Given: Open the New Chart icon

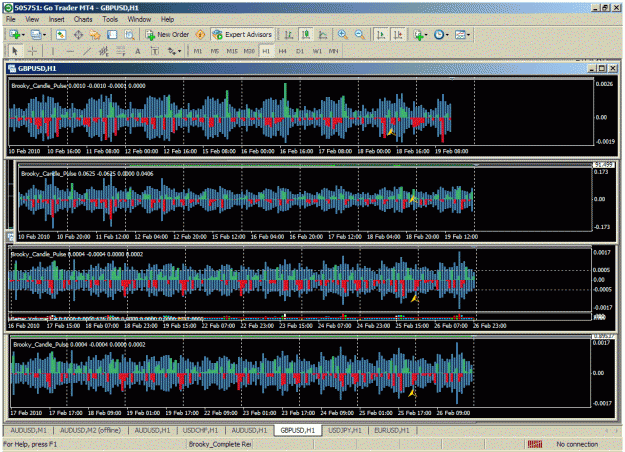Looking at the screenshot, I should [x=15, y=35].
